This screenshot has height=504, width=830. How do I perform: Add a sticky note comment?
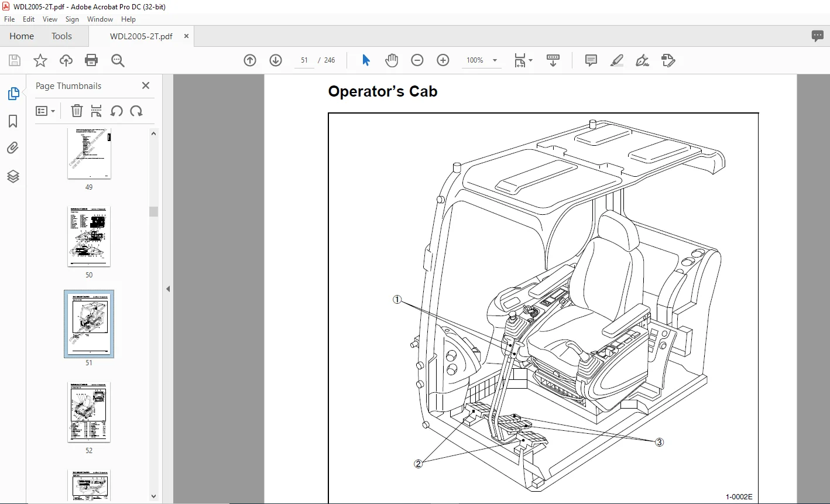point(591,60)
